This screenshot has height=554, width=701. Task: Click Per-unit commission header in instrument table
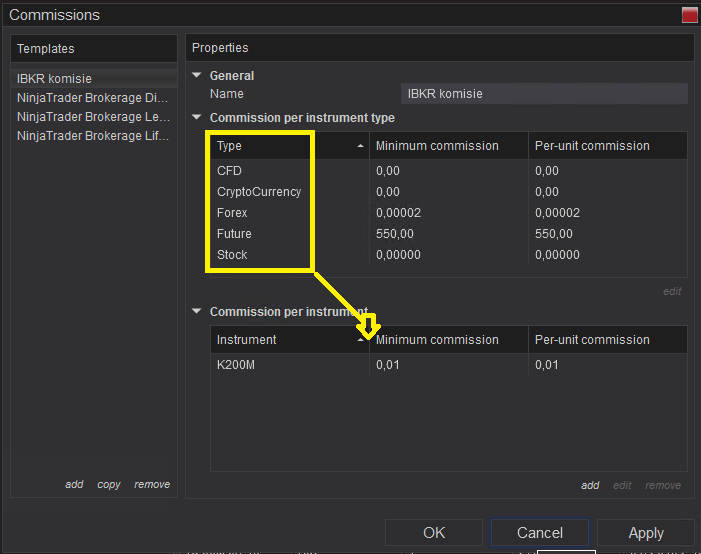point(608,340)
